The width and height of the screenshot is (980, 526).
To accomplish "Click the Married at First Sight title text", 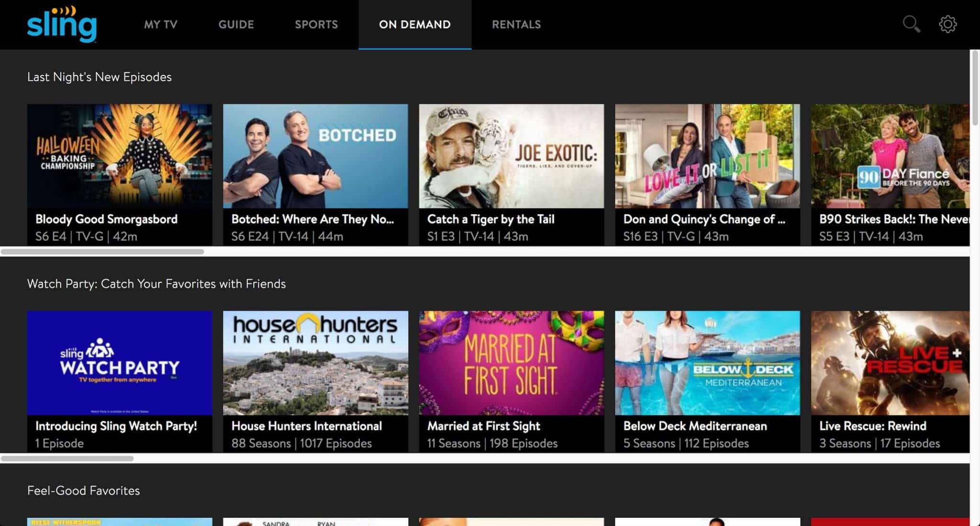I will pos(483,426).
